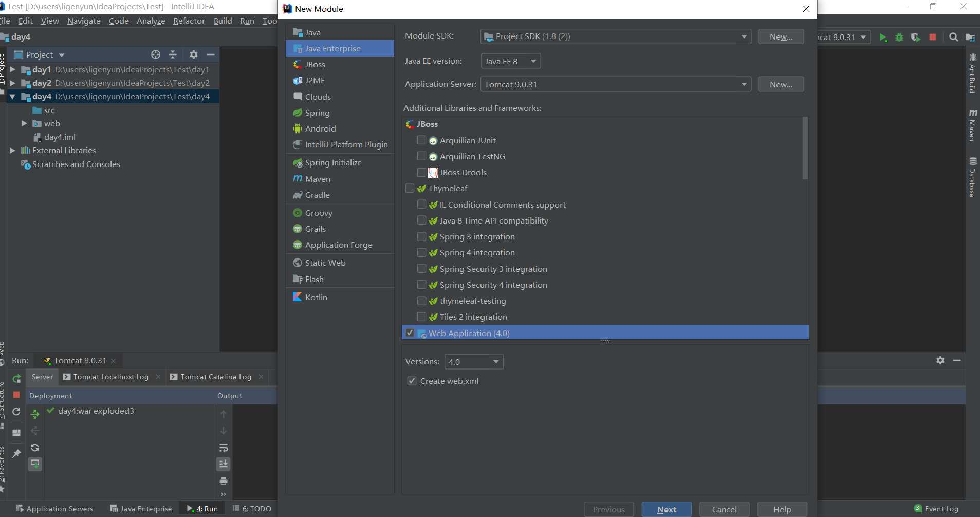980x517 pixels.
Task: Open Navigate menu in IntelliJ
Action: pyautogui.click(x=84, y=21)
